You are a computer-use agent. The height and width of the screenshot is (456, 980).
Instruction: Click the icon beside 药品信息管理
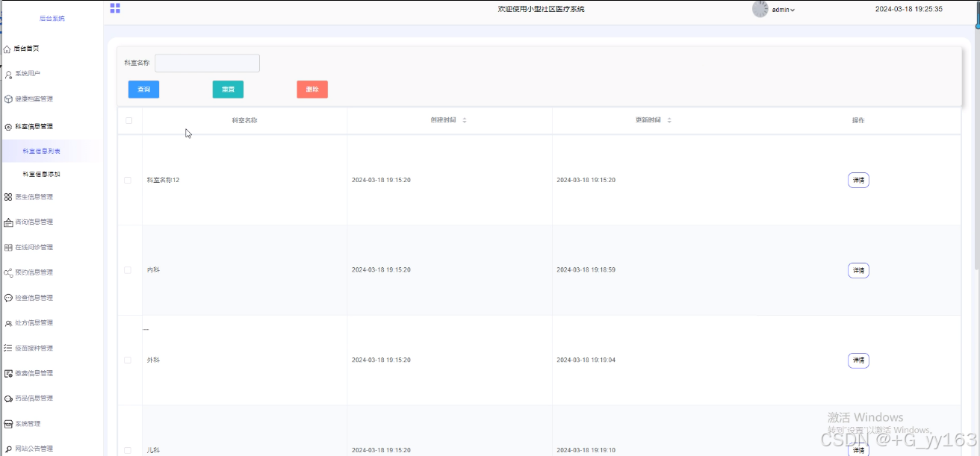8,399
